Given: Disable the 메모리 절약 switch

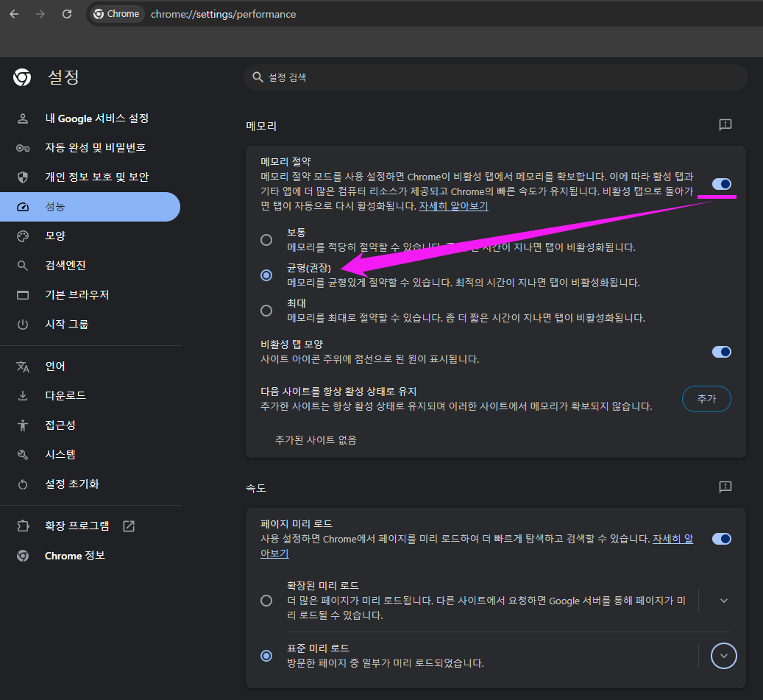Looking at the screenshot, I should tap(721, 184).
